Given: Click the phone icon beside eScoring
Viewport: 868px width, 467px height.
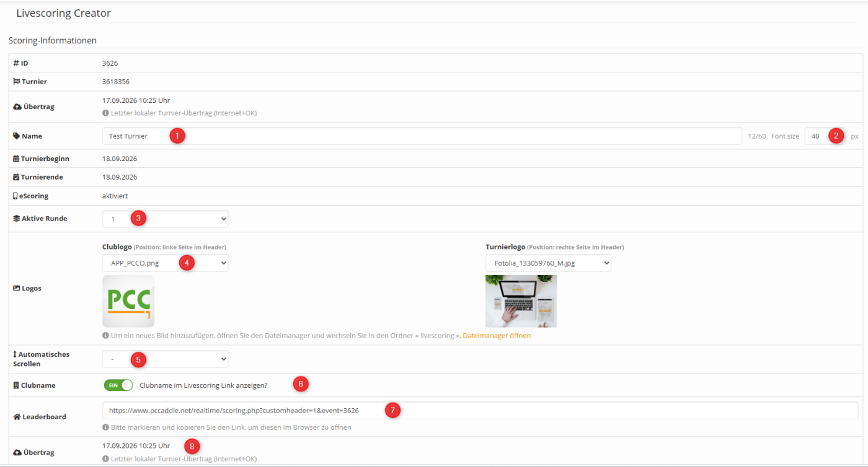Looking at the screenshot, I should [x=15, y=196].
